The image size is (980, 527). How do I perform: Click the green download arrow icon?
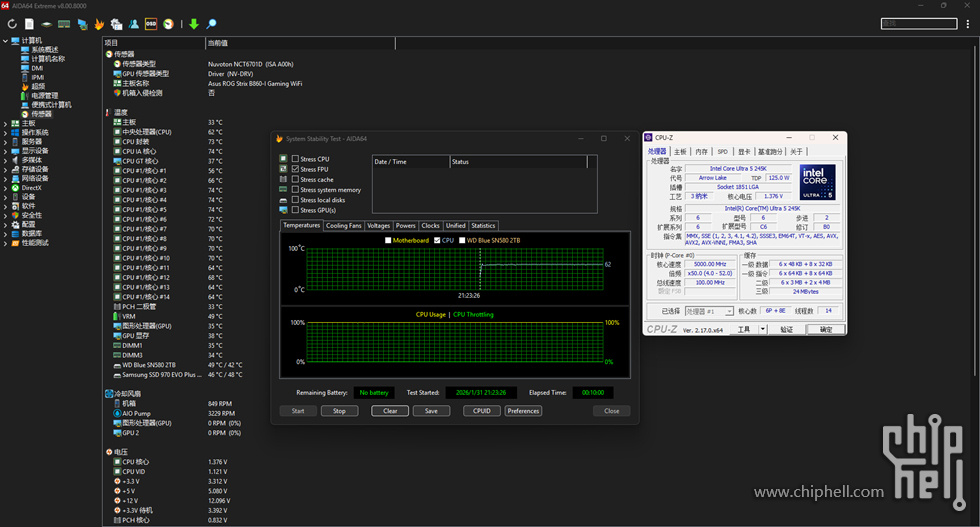(x=194, y=24)
